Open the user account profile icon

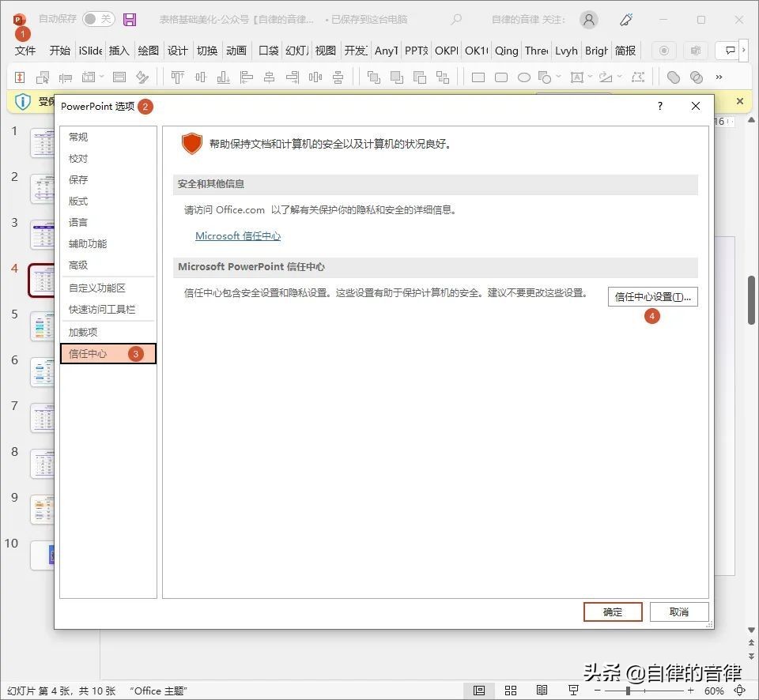(588, 20)
